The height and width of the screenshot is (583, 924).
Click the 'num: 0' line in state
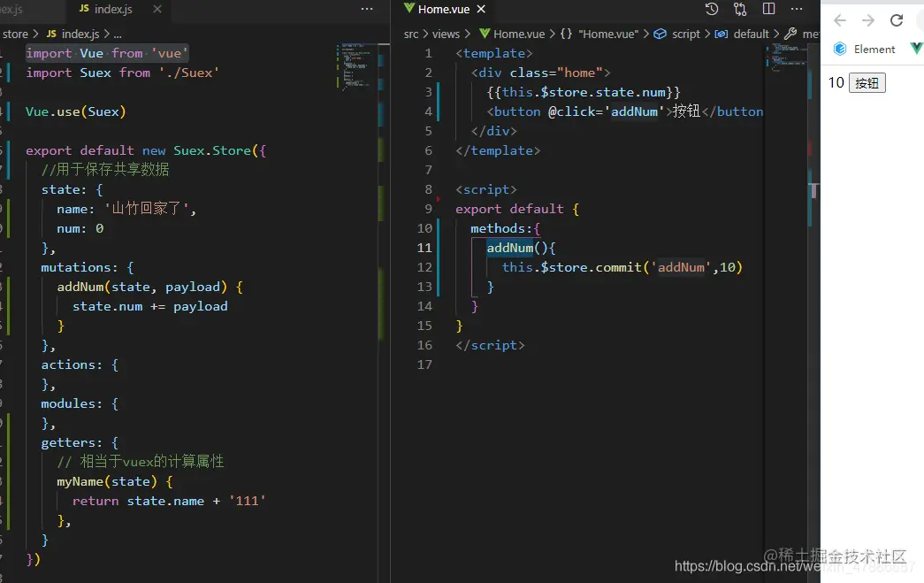pyautogui.click(x=80, y=228)
